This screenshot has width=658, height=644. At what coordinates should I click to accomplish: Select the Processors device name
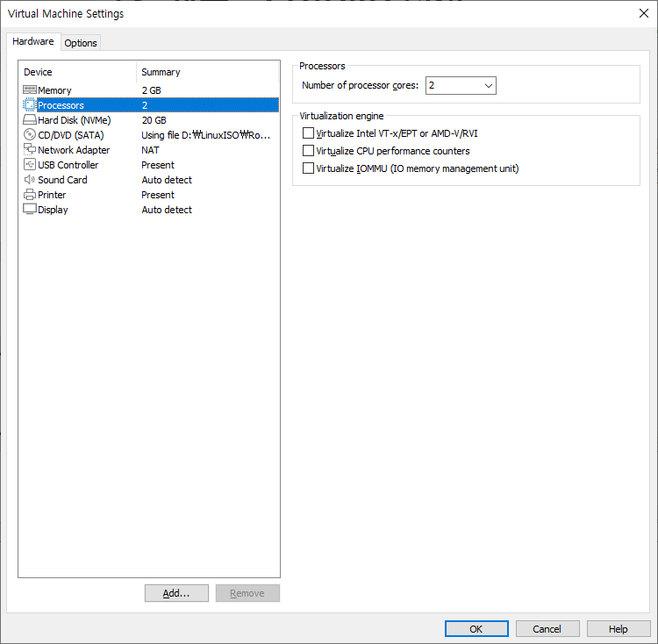pos(61,105)
